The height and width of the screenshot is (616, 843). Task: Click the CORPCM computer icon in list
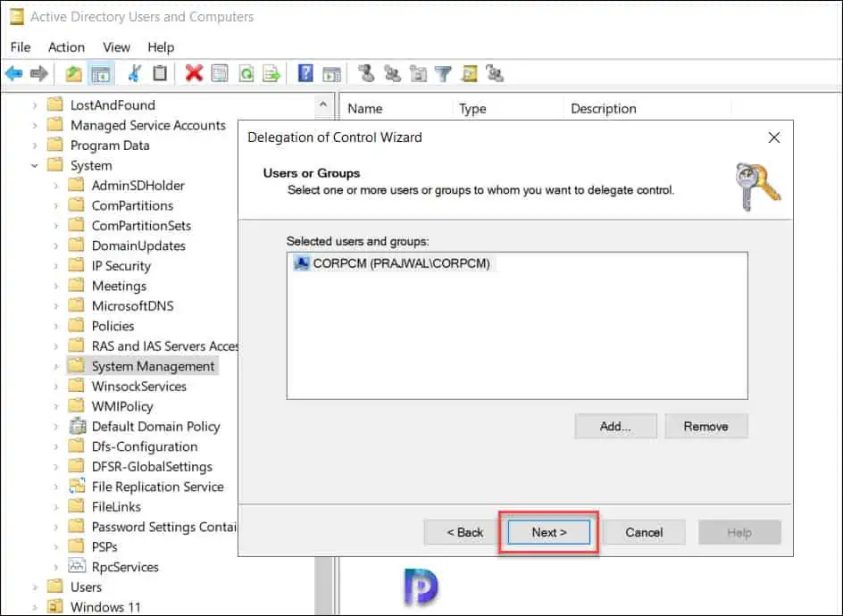coord(302,262)
